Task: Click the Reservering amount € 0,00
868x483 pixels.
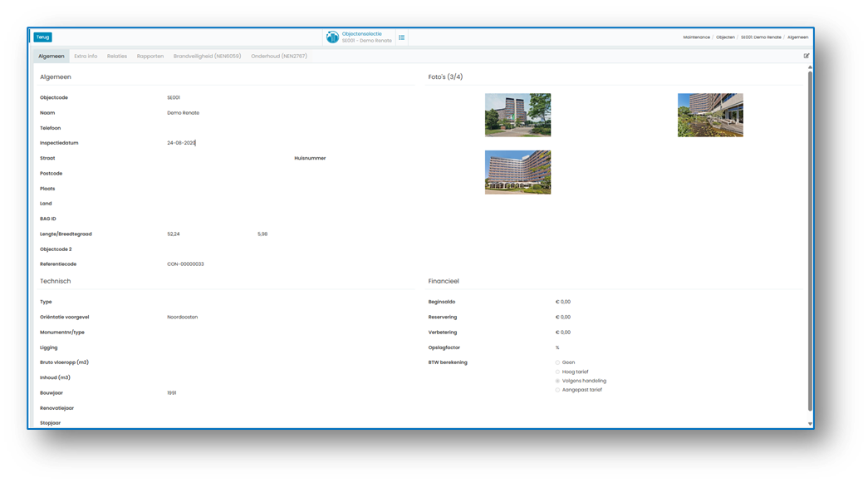Action: (x=563, y=318)
